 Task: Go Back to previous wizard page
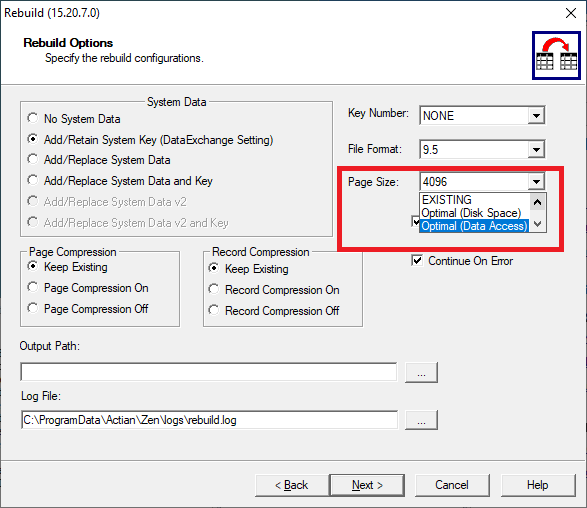(x=292, y=485)
